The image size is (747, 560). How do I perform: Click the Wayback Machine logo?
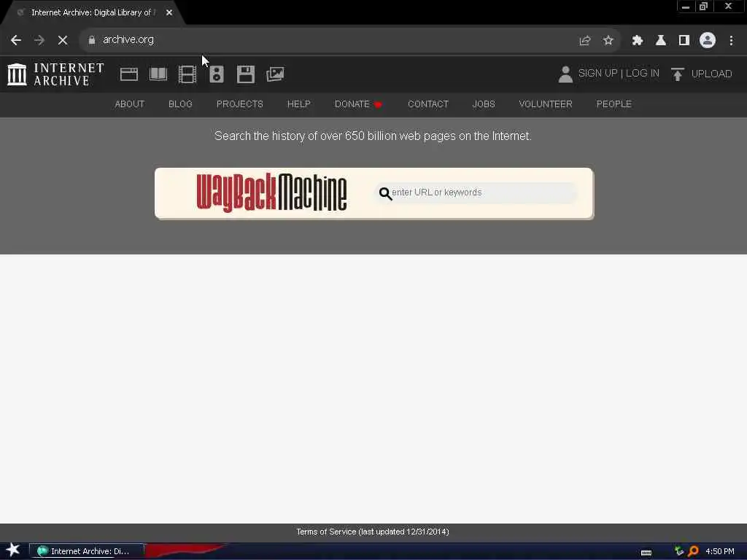(271, 192)
